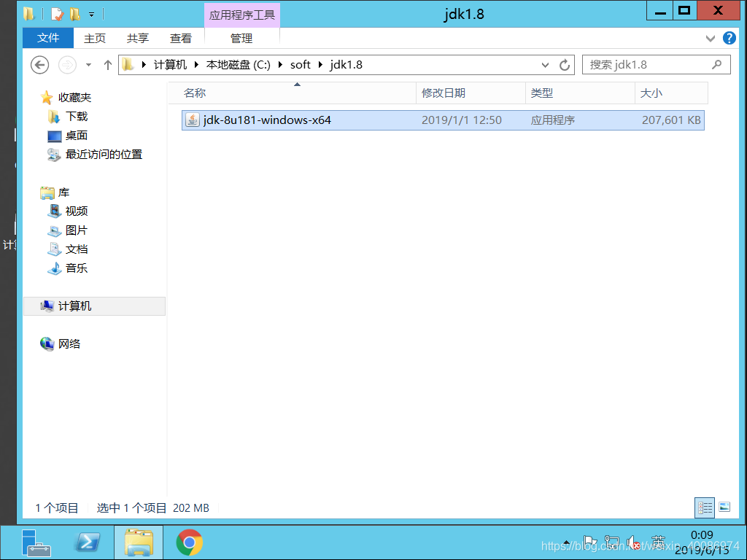Viewport: 747px width, 560px height.
Task: Navigate up one level with the up arrow
Action: [x=108, y=64]
